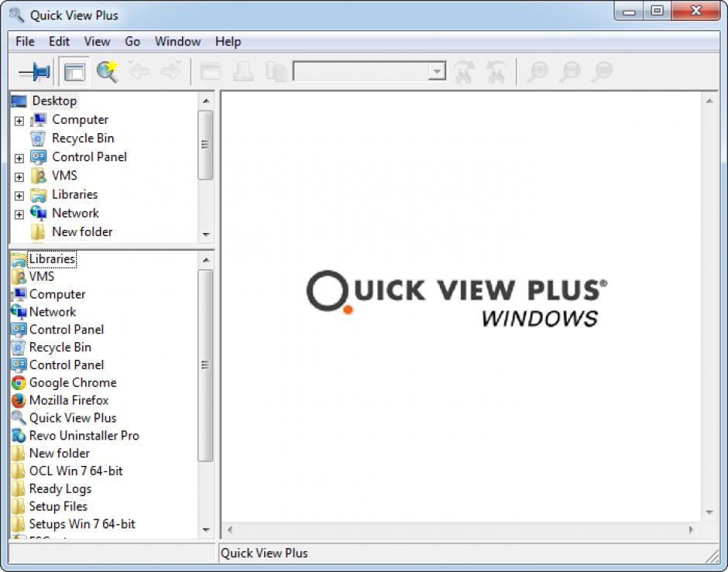This screenshot has height=572, width=728.
Task: Open the Go menu
Action: click(132, 42)
